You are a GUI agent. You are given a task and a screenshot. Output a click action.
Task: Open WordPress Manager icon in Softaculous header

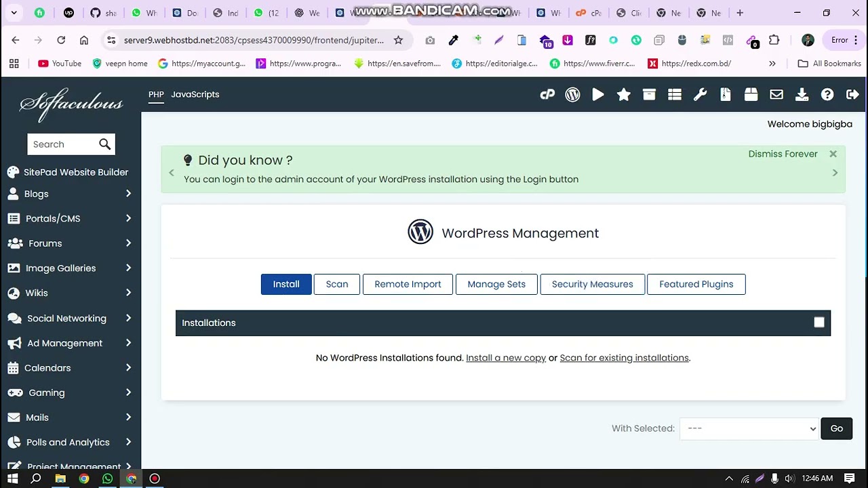click(x=573, y=95)
